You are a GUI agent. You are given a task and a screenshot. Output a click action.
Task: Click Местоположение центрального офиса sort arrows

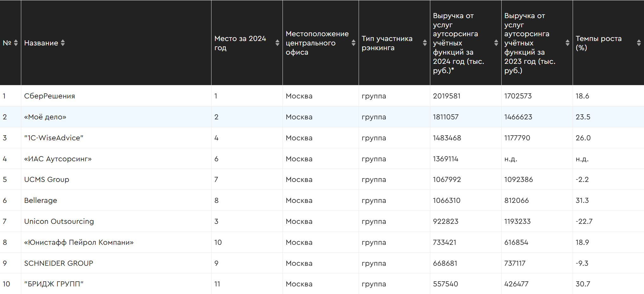point(353,43)
